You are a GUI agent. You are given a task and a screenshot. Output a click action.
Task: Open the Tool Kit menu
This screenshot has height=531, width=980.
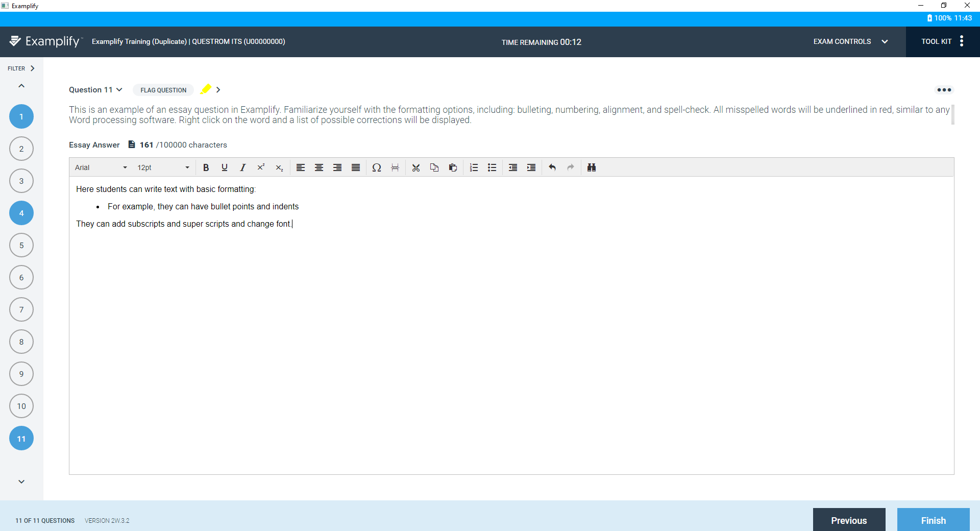(942, 41)
